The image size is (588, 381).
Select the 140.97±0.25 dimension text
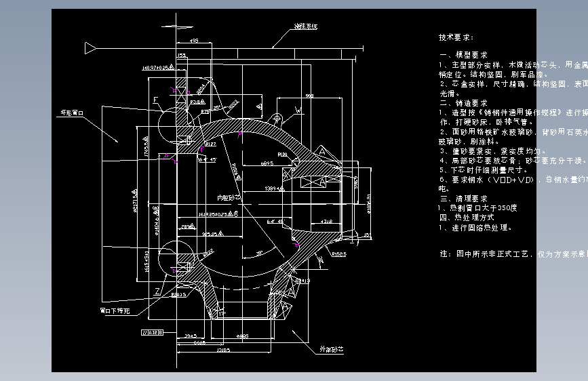click(157, 68)
